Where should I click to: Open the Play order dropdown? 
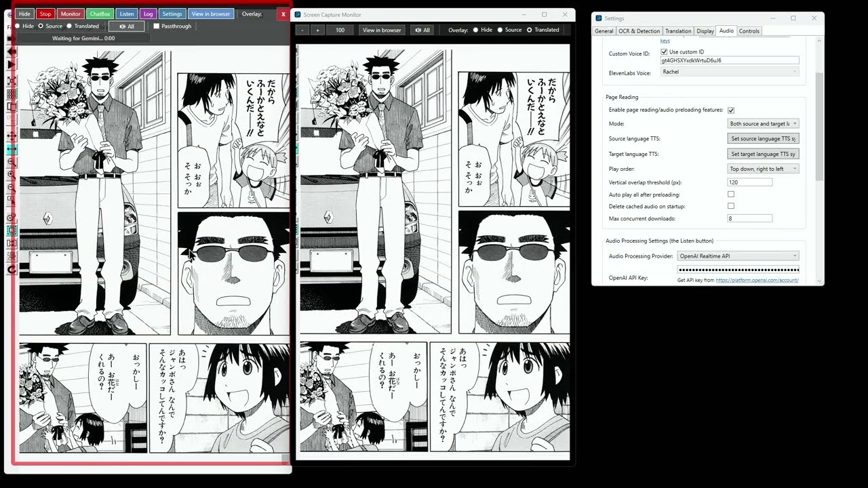click(x=763, y=169)
